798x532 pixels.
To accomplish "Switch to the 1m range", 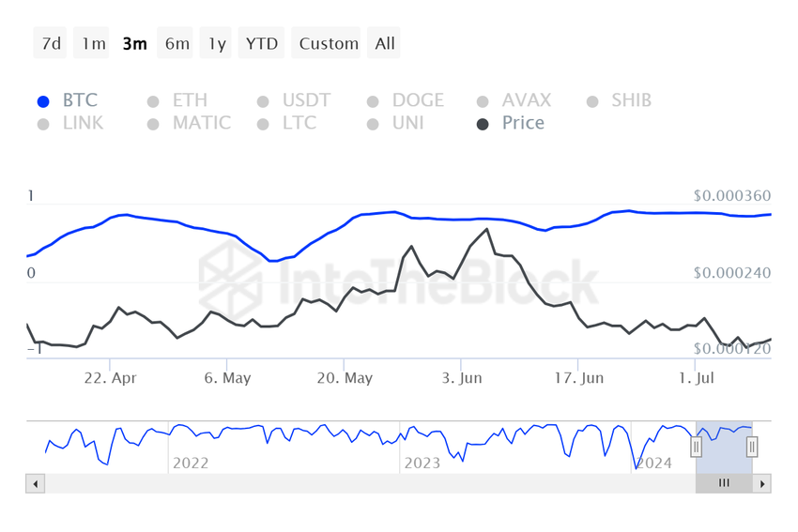I will coord(93,43).
